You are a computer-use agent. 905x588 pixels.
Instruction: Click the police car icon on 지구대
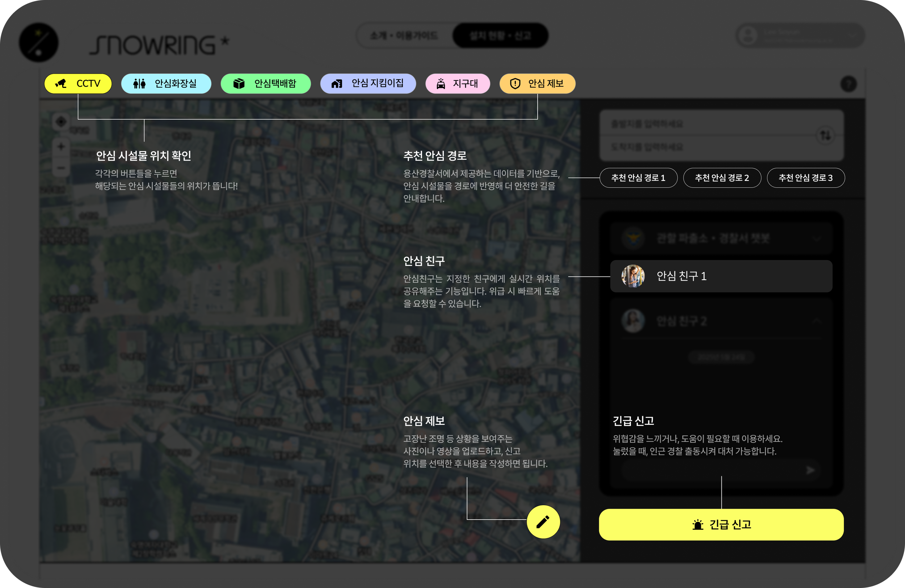tap(441, 84)
